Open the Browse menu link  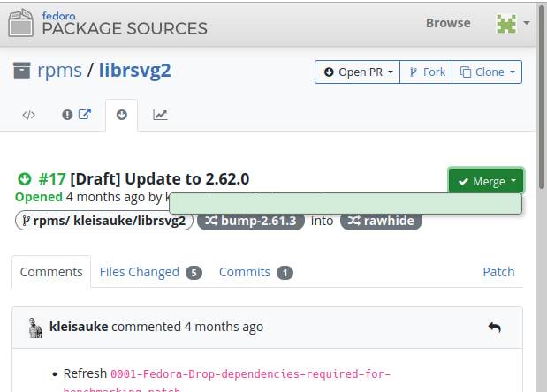448,23
